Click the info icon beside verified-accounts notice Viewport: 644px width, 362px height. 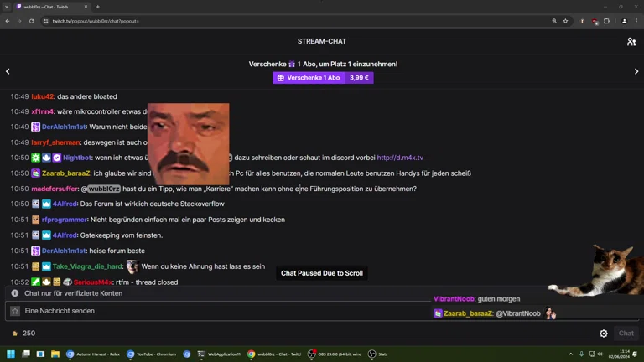tap(15, 293)
